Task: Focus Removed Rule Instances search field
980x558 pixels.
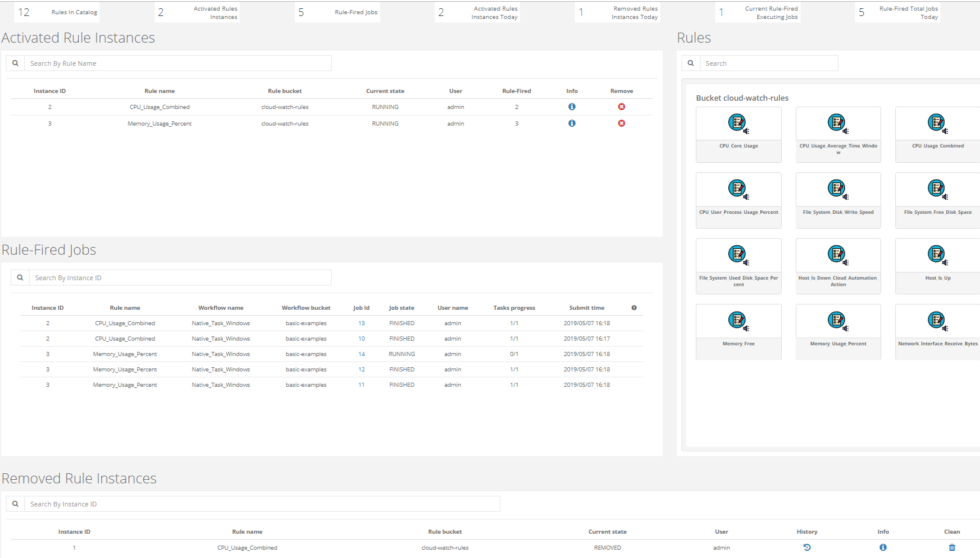Action: coord(262,504)
